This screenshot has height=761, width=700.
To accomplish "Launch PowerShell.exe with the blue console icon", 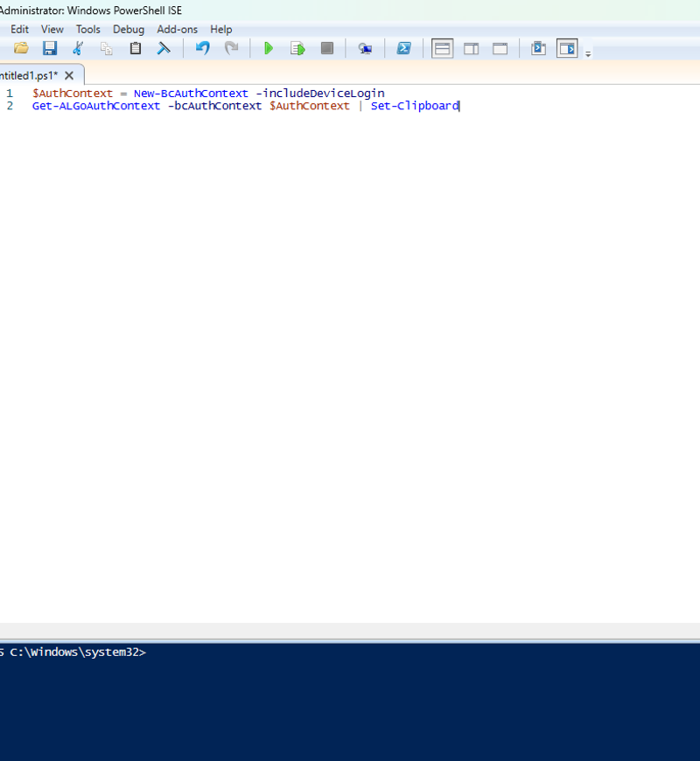I will click(404, 48).
